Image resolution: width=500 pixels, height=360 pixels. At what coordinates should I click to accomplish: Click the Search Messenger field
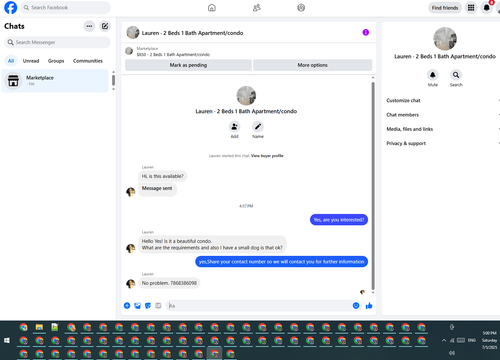[57, 42]
